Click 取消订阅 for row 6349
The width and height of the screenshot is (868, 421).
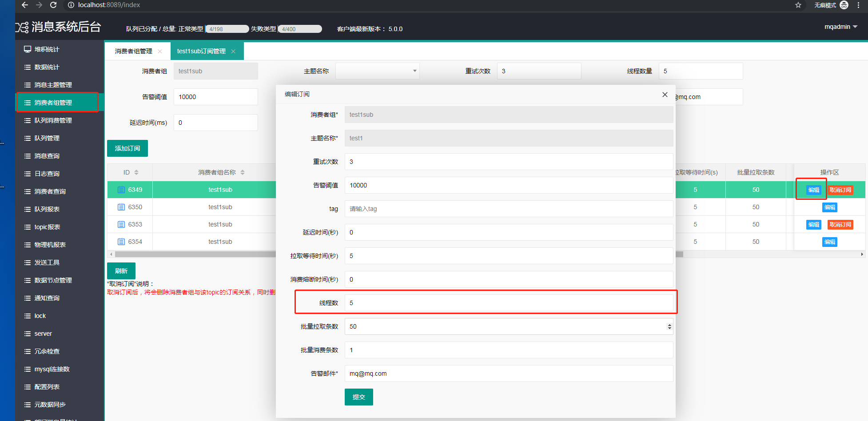(x=840, y=190)
